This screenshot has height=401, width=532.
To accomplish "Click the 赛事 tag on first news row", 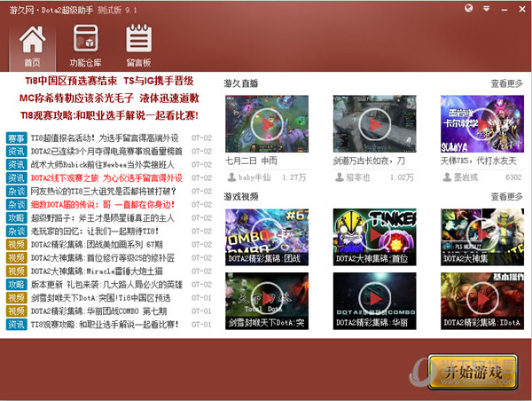I will (16, 138).
